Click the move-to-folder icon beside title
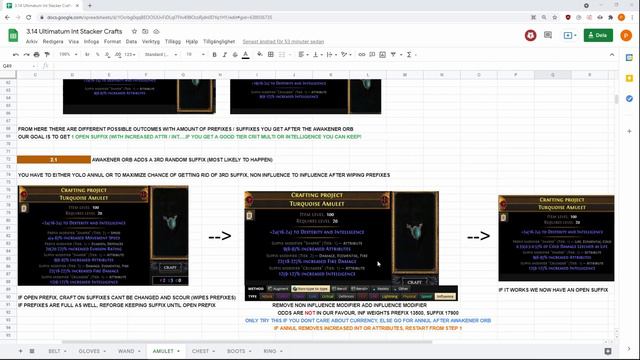This screenshot has height=360, width=640. pyautogui.click(x=145, y=31)
